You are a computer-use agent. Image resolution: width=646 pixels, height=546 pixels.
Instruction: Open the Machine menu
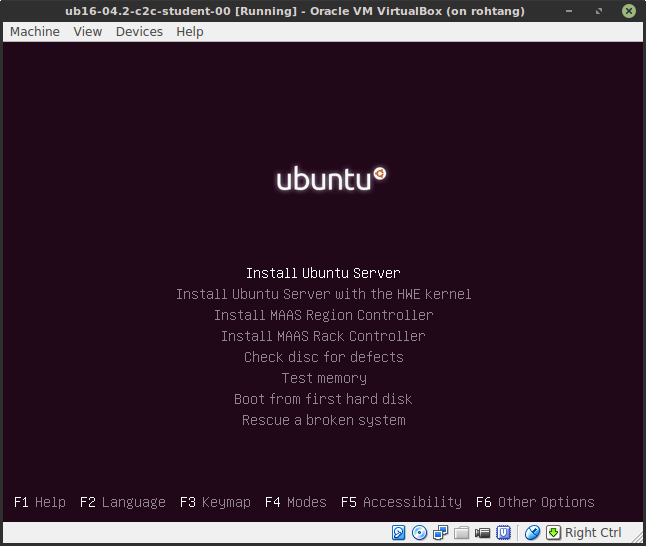click(35, 32)
